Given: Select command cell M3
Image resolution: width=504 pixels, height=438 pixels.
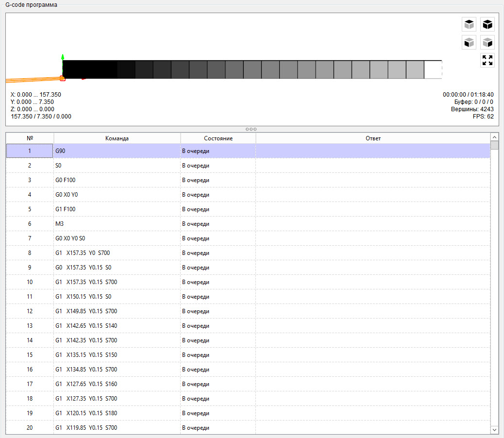Looking at the screenshot, I should (x=117, y=224).
